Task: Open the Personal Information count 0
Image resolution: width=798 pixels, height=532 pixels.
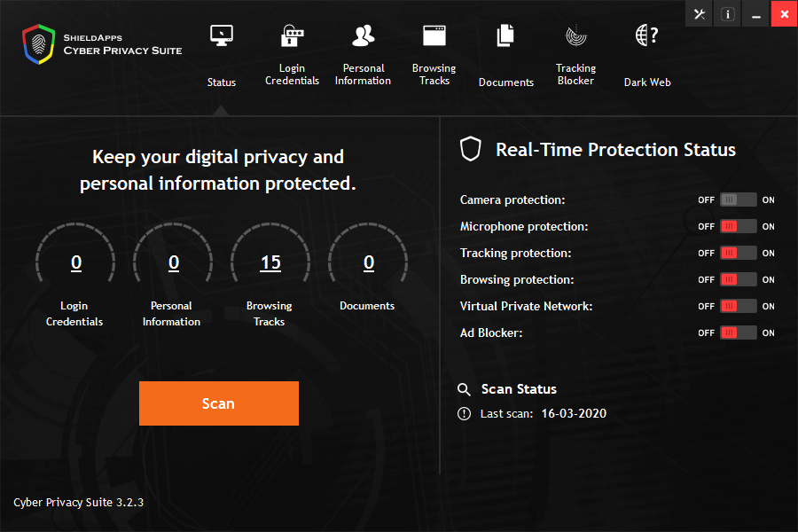Action: point(174,262)
